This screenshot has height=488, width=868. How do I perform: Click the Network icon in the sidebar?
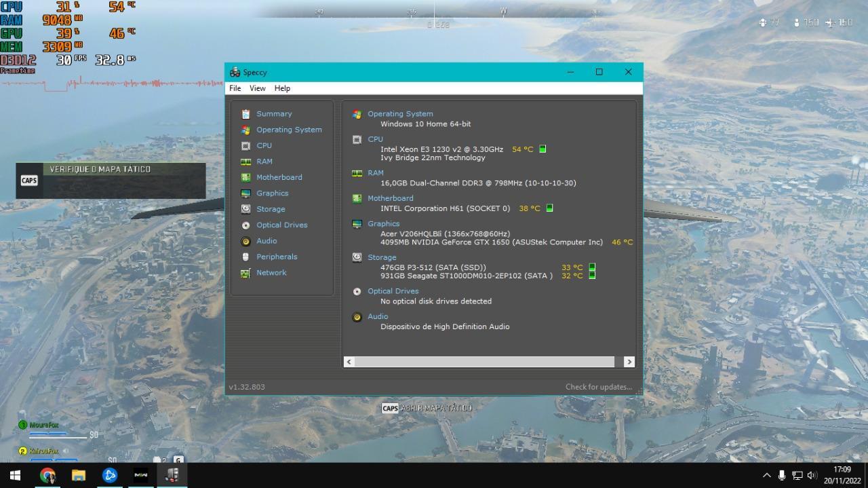(x=245, y=273)
